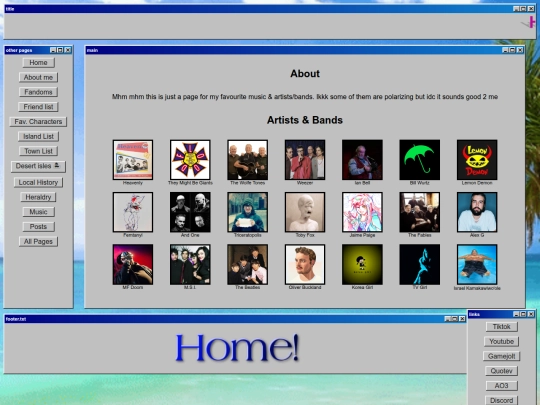Go to the Home page button
This screenshot has height=405, width=540.
[38, 63]
